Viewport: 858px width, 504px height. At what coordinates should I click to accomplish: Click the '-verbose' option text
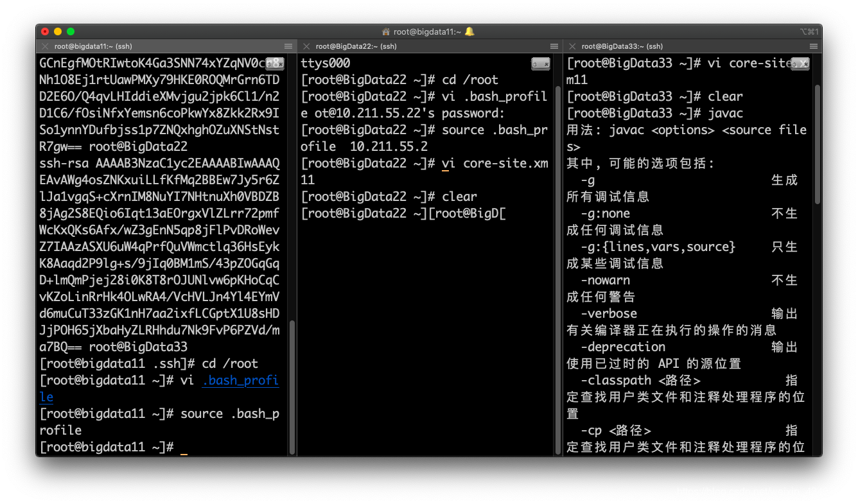coord(609,314)
